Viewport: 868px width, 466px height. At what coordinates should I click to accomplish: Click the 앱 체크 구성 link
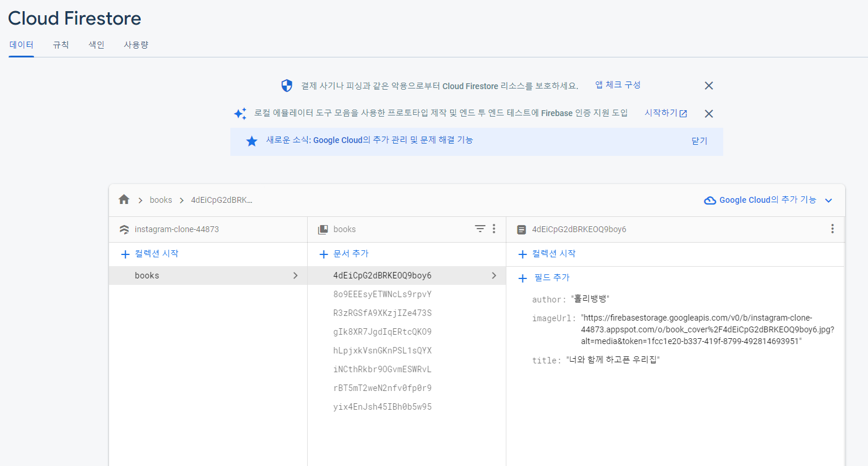tap(618, 85)
